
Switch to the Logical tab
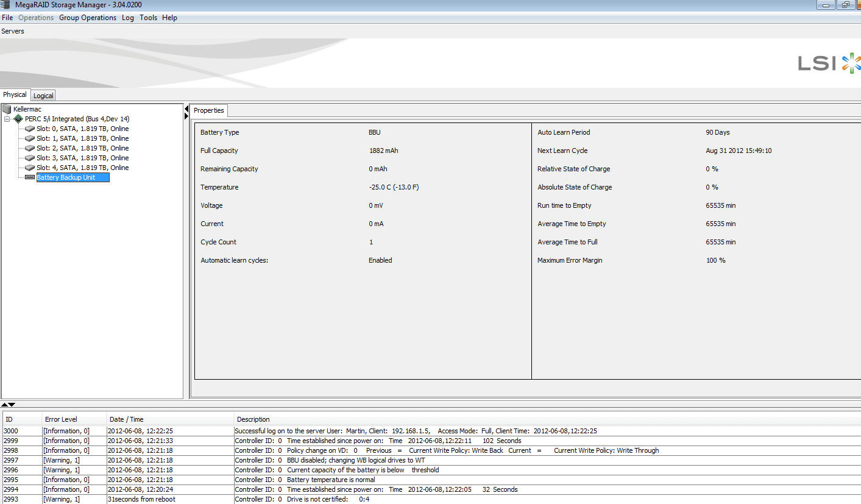tap(43, 96)
